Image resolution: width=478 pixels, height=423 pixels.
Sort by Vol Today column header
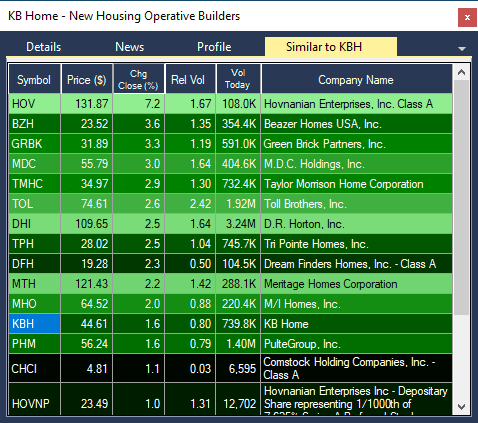238,79
